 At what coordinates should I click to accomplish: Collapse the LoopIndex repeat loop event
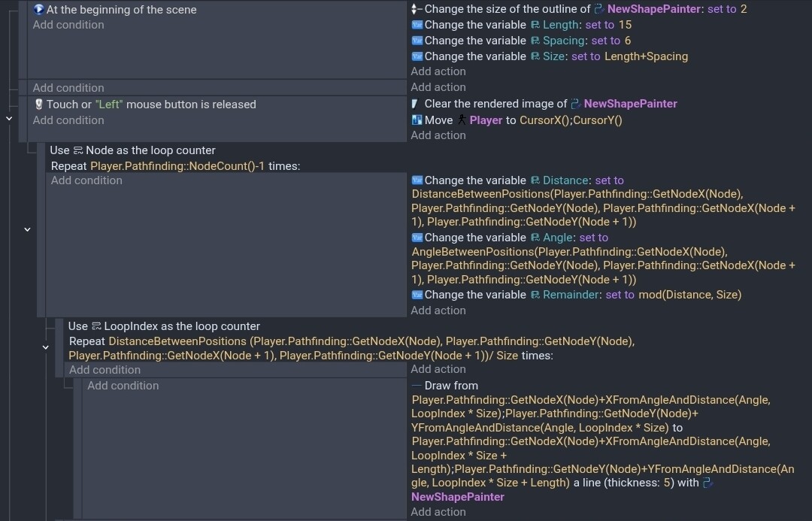coord(45,347)
